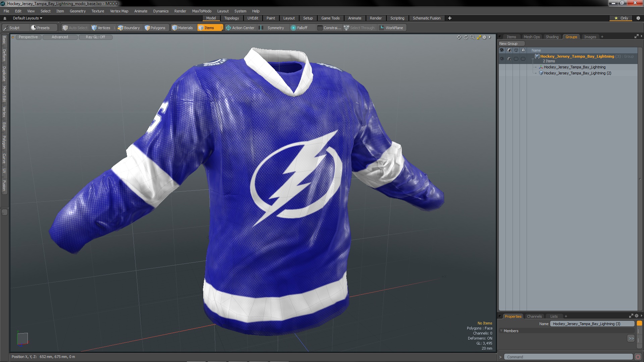This screenshot has width=644, height=362.
Task: Click the viewport zoom magnifier icon
Action: tap(472, 37)
